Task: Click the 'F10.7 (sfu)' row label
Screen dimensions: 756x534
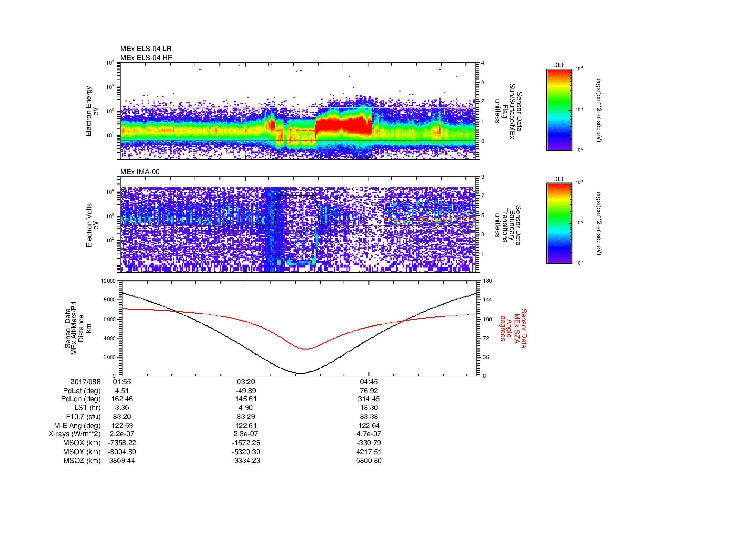Action: 83,416
